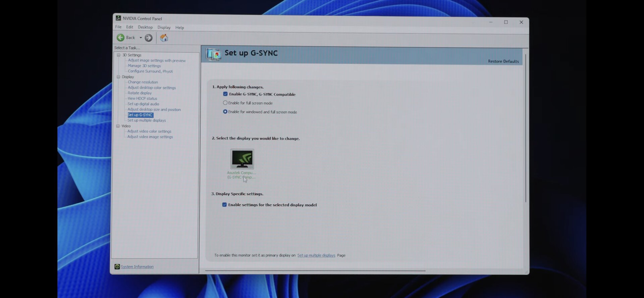The width and height of the screenshot is (644, 298).
Task: Open the System Information link
Action: point(137,267)
